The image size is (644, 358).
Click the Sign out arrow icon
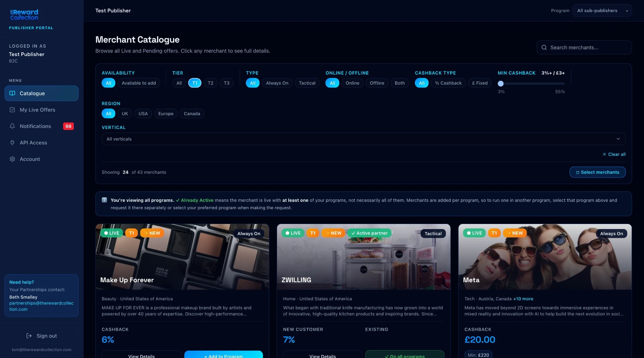coord(29,336)
